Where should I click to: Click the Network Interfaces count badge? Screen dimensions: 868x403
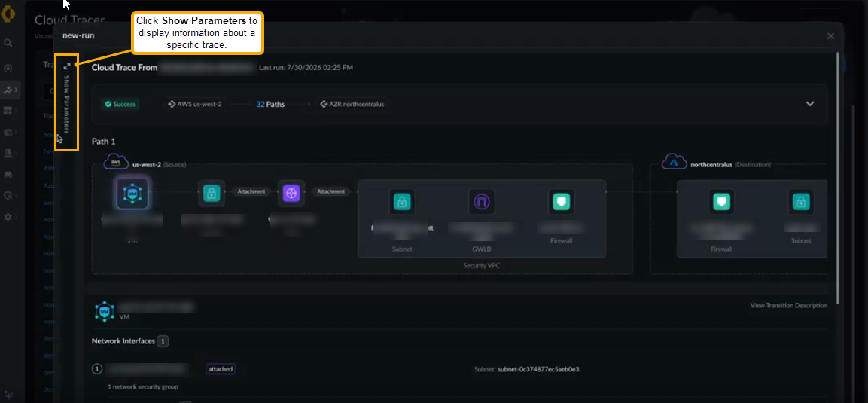point(163,341)
